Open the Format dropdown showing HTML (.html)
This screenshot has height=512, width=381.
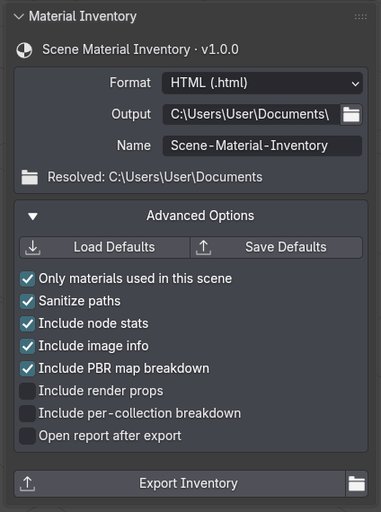point(262,83)
